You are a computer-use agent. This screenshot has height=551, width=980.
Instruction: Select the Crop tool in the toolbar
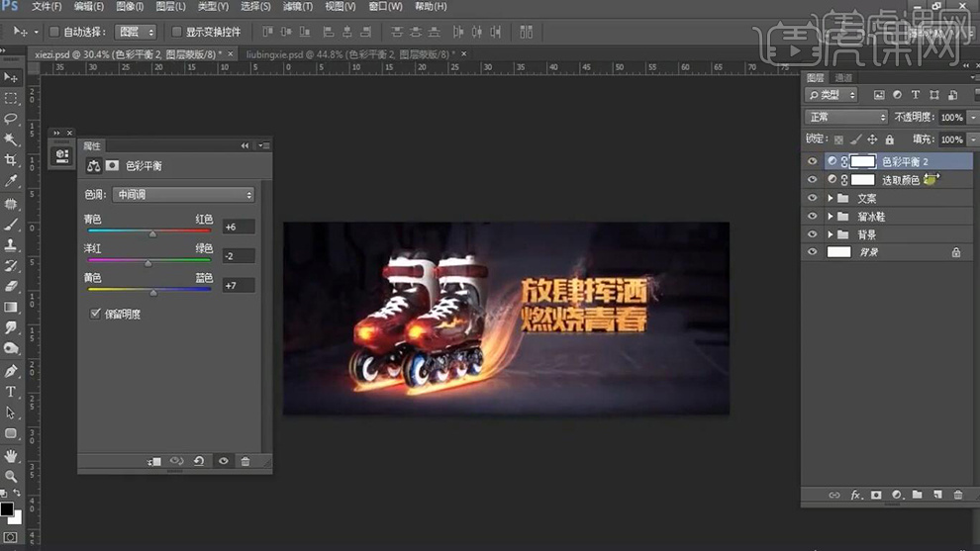pos(11,160)
